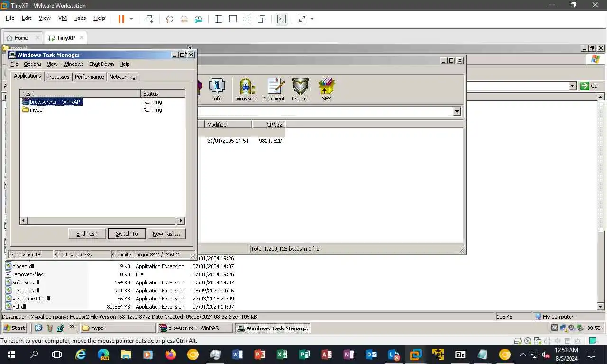Image resolution: width=607 pixels, height=364 pixels.
Task: Select softokn3.dll file in Explorer
Action: (22, 282)
